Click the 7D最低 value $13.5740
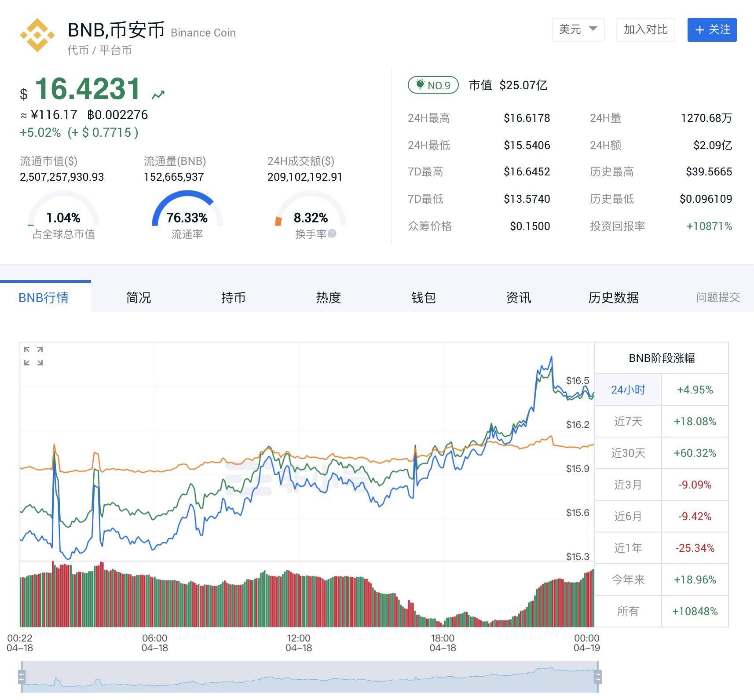Viewport: 754px width, 700px height. tap(527, 199)
